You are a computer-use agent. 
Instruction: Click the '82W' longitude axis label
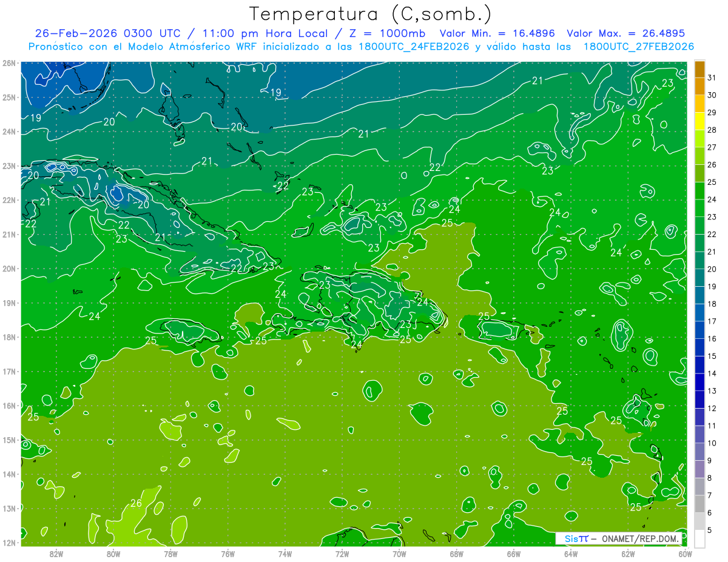[56, 553]
